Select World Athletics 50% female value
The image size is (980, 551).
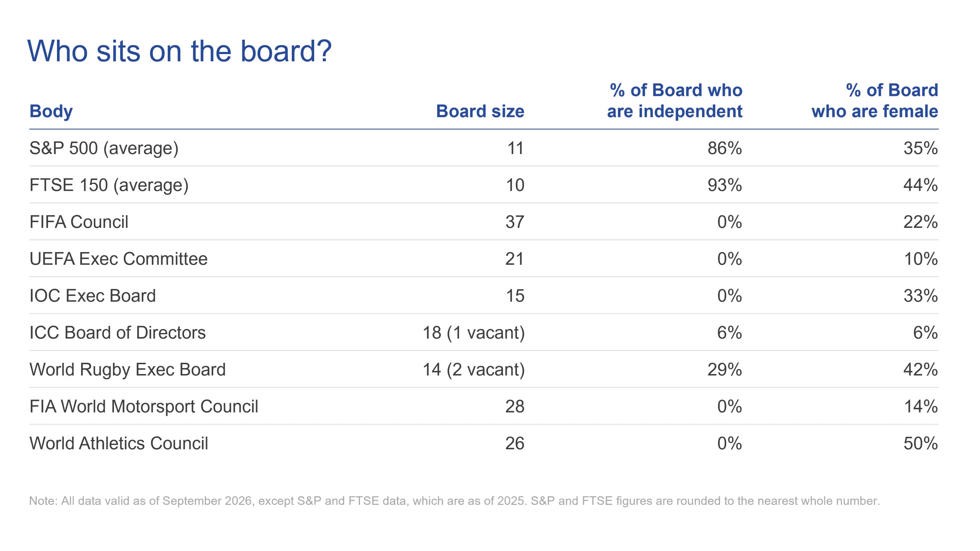click(x=920, y=444)
